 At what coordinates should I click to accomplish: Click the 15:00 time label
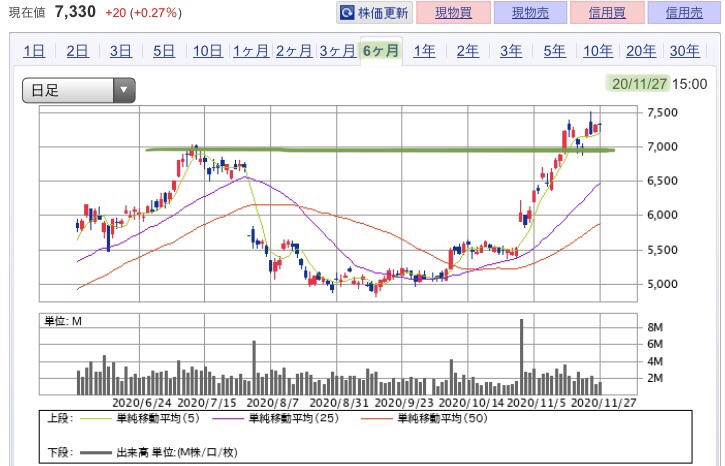click(690, 84)
